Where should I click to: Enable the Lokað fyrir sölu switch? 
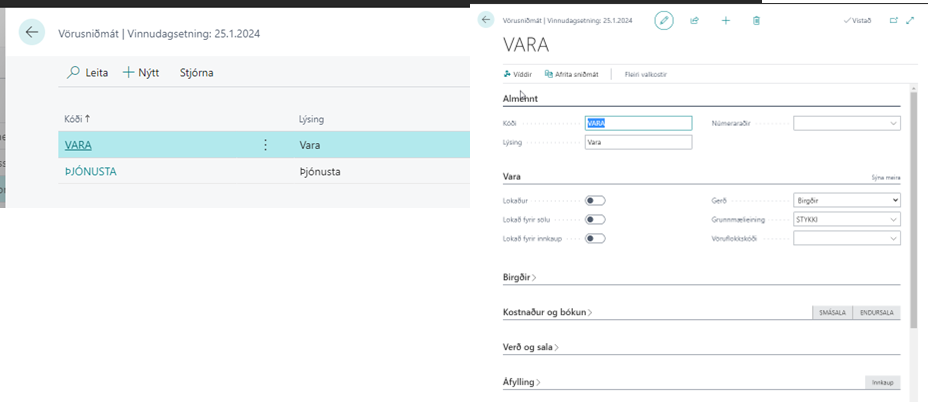point(595,219)
